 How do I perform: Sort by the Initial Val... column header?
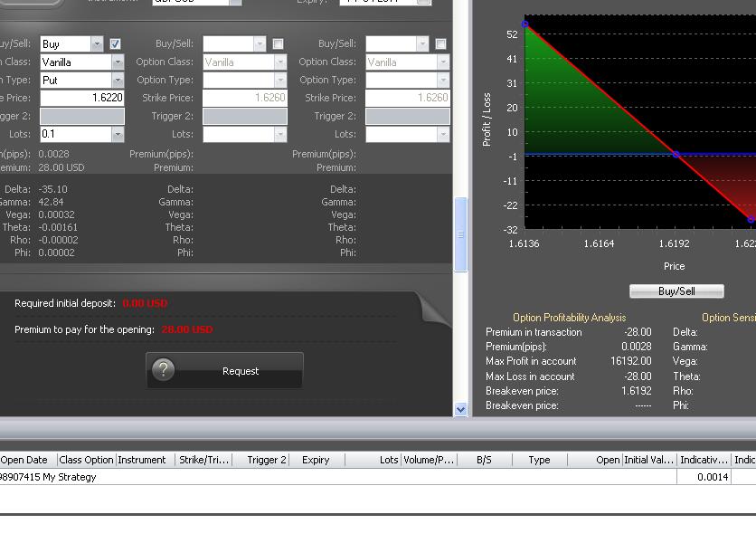tap(649, 460)
